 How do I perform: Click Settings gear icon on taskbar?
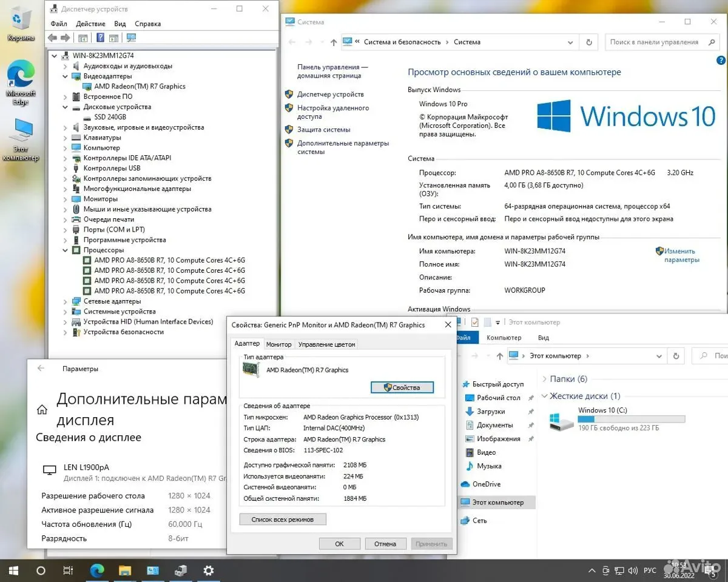208,570
